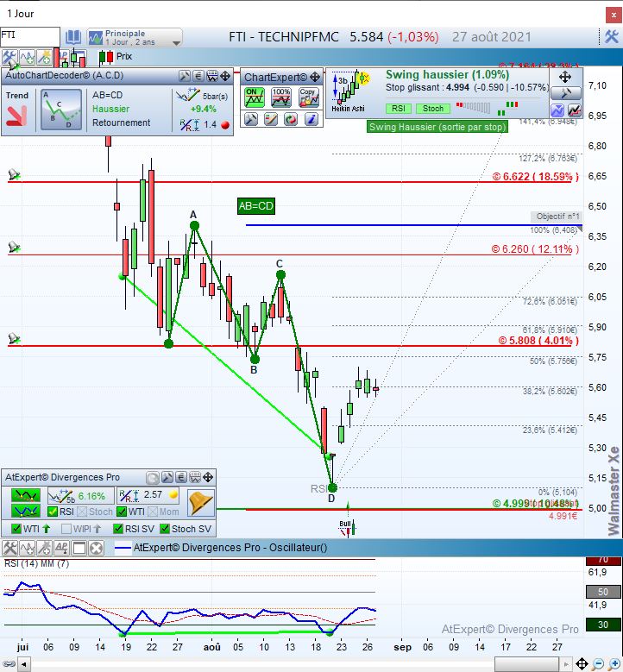Click Divergences Pro keyboard chart icon
This screenshot has height=672, width=623.
pyautogui.click(x=195, y=477)
